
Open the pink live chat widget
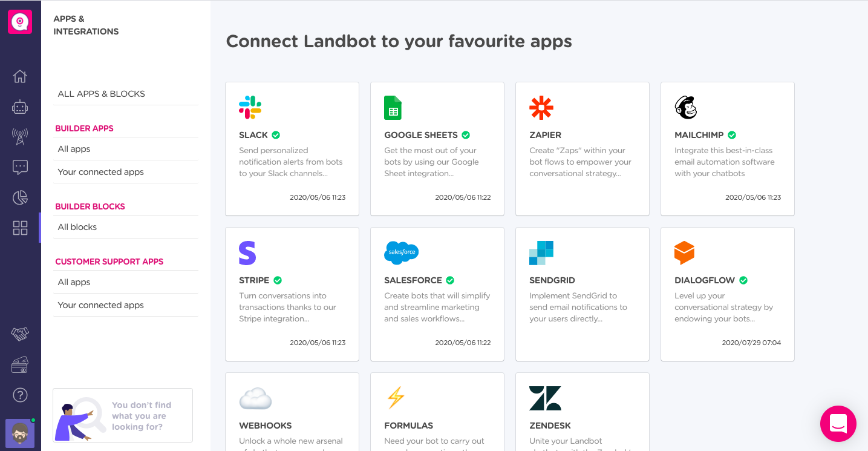point(838,424)
